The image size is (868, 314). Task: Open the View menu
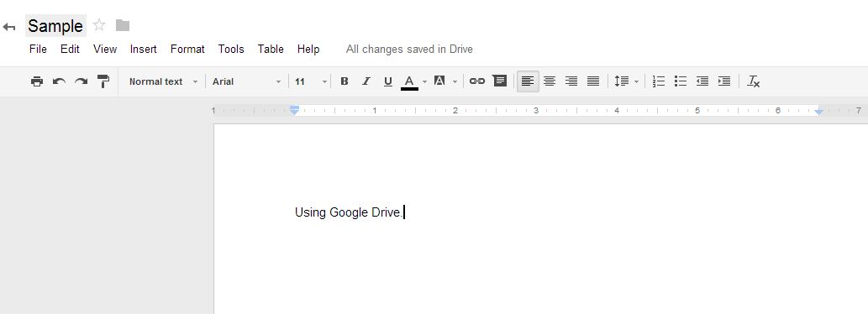pos(105,50)
